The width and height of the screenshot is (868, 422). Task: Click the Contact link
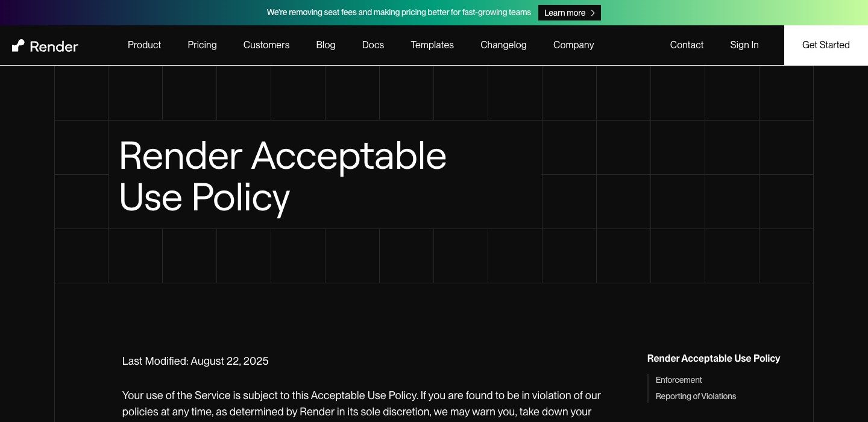click(x=687, y=45)
